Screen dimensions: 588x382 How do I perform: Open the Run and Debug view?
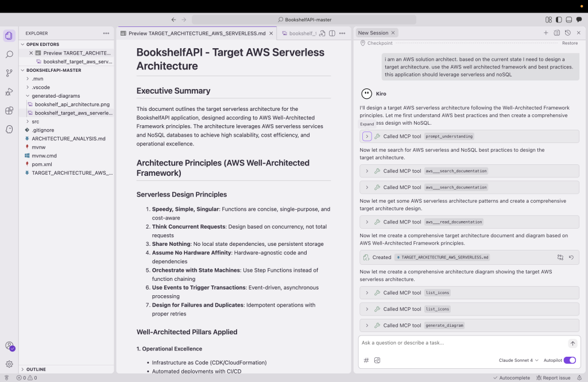8,92
